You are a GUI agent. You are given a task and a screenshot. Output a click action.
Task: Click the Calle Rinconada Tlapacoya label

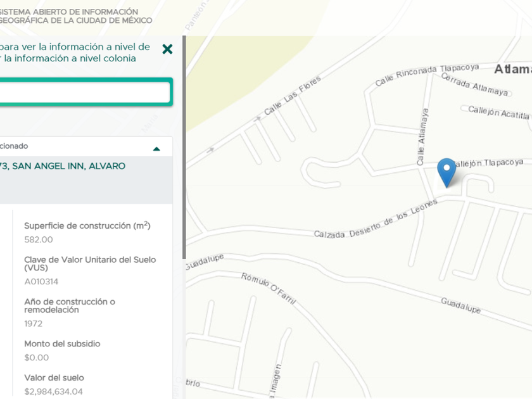click(427, 75)
